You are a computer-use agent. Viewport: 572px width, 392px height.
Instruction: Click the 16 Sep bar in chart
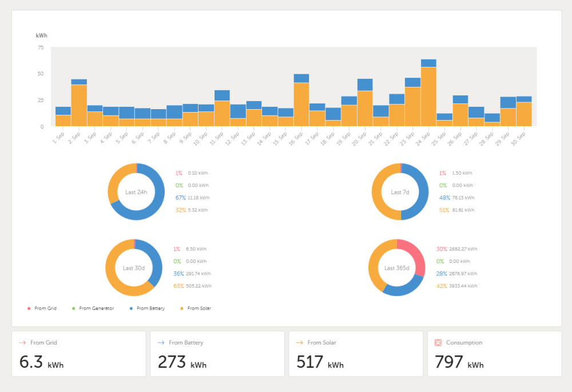coord(301,100)
